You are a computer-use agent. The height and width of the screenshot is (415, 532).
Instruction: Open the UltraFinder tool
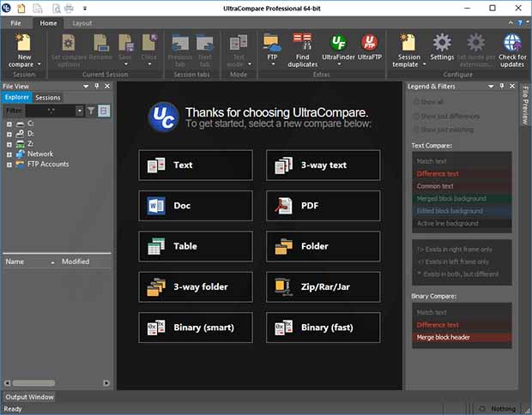pyautogui.click(x=338, y=46)
